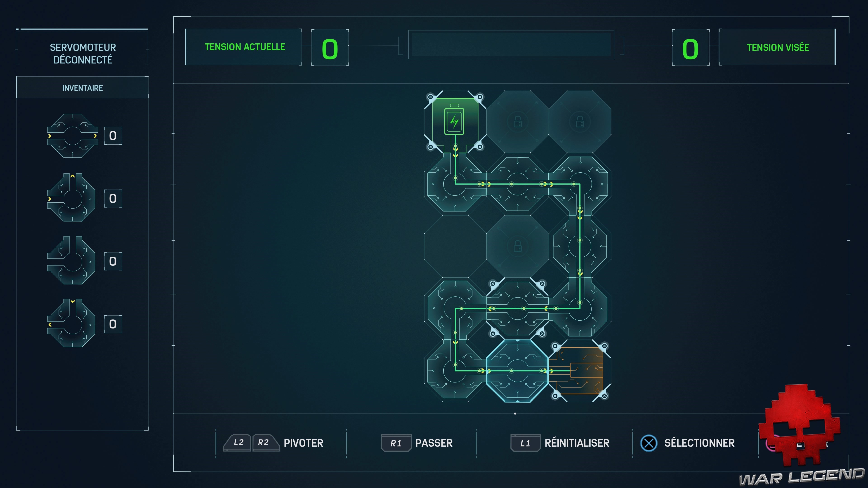Screen dimensions: 868x488
Task: Open the INVENTAIRE header
Action: click(x=83, y=88)
